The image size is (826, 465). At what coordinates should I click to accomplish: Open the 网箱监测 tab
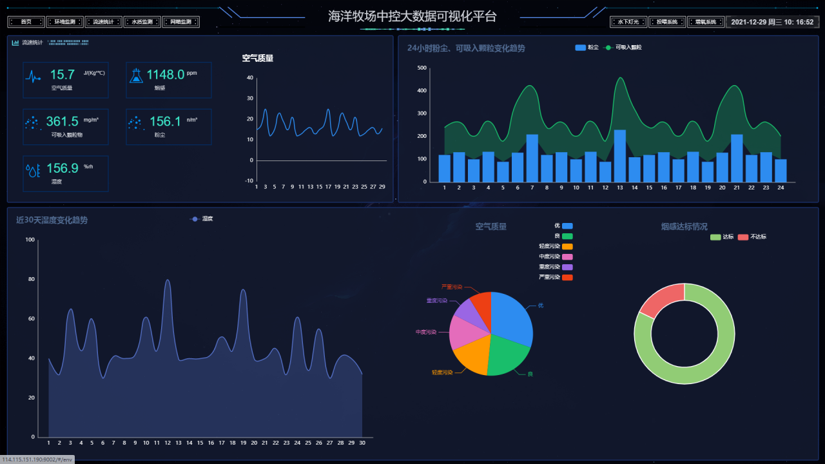pyautogui.click(x=180, y=21)
